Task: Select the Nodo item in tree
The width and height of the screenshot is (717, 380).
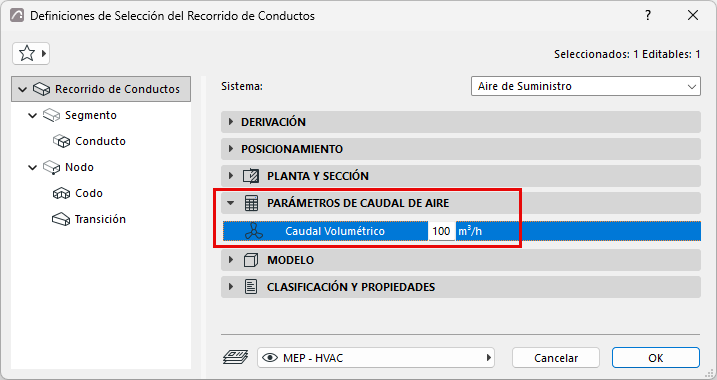Action: (79, 167)
